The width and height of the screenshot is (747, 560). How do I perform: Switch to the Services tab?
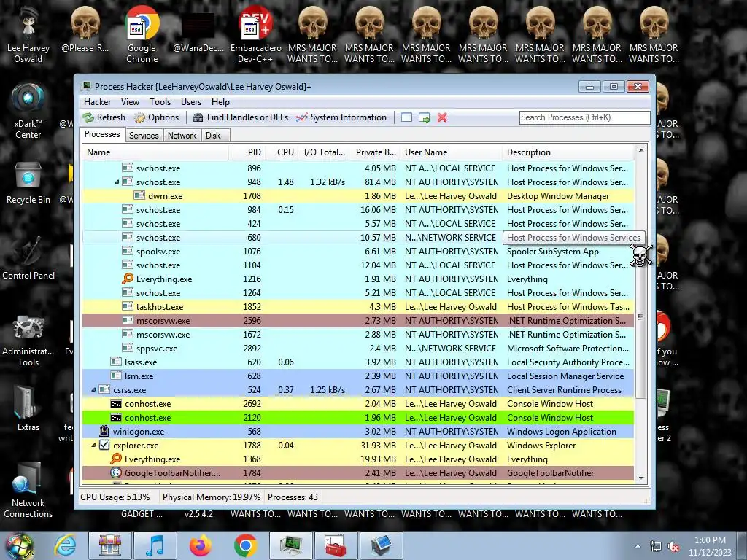pyautogui.click(x=144, y=135)
